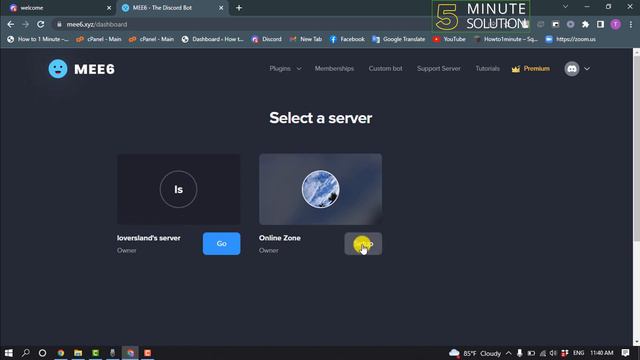Open the Discord bookmark
The width and height of the screenshot is (640, 360).
[x=267, y=39]
